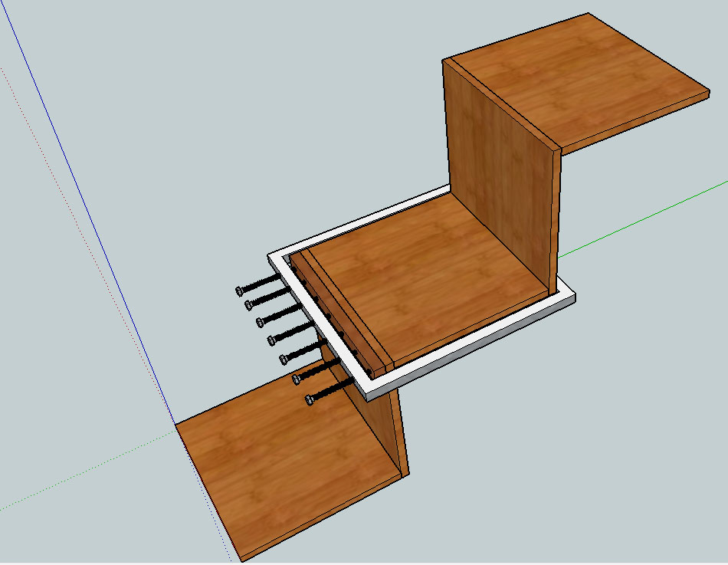Select the topmost screw head
728x565 pixels.
240,291
